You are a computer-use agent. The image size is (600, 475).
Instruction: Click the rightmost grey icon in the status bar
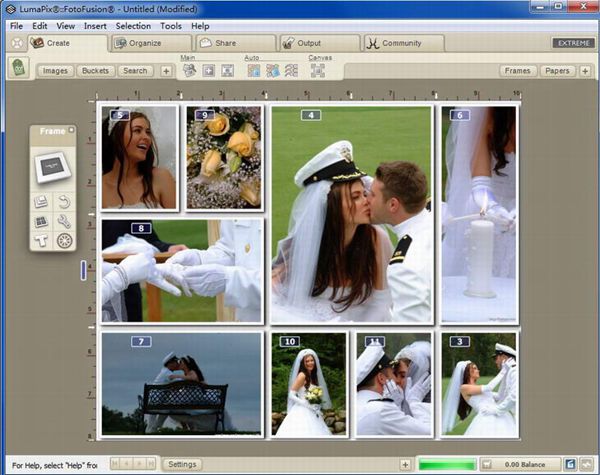[587, 464]
